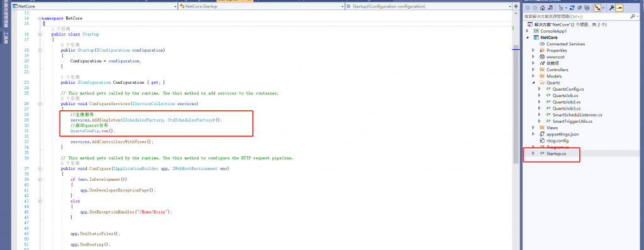
Task: Click the Collapse All icon in Solution Explorer
Action: pyautogui.click(x=579, y=8)
